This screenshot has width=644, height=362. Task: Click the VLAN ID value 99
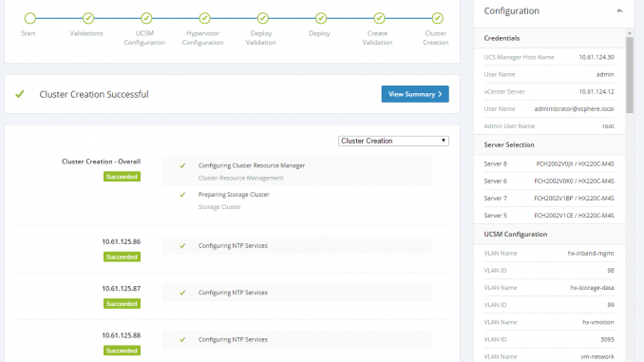[x=611, y=305]
